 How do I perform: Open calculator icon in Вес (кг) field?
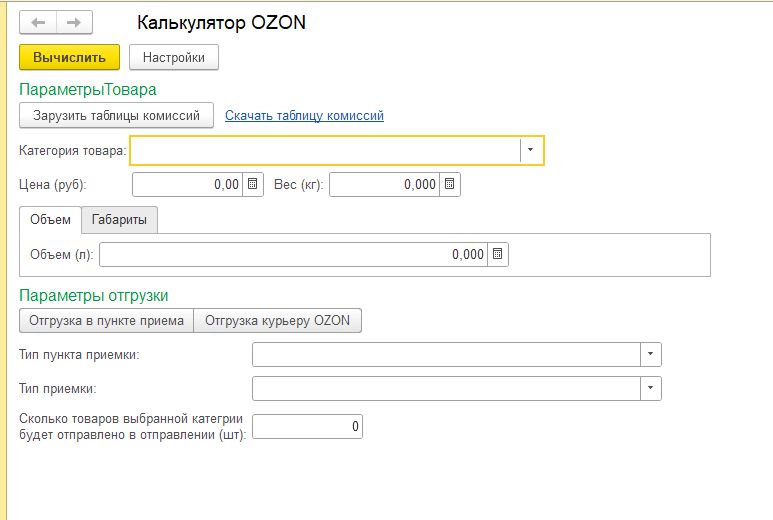coord(450,184)
